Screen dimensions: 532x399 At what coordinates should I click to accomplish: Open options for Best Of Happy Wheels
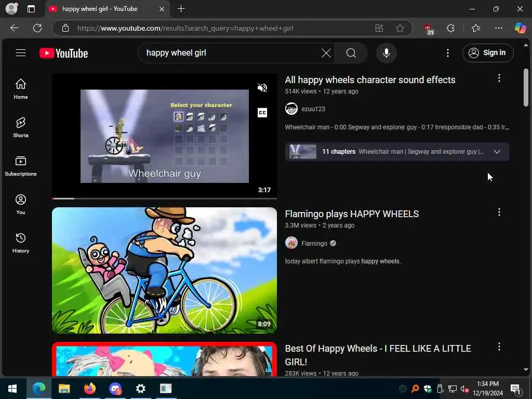coord(499,347)
